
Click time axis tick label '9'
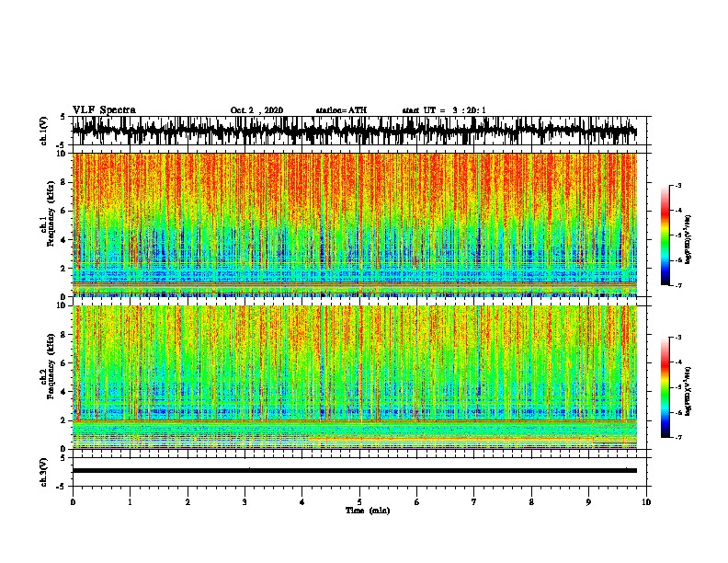pos(588,502)
